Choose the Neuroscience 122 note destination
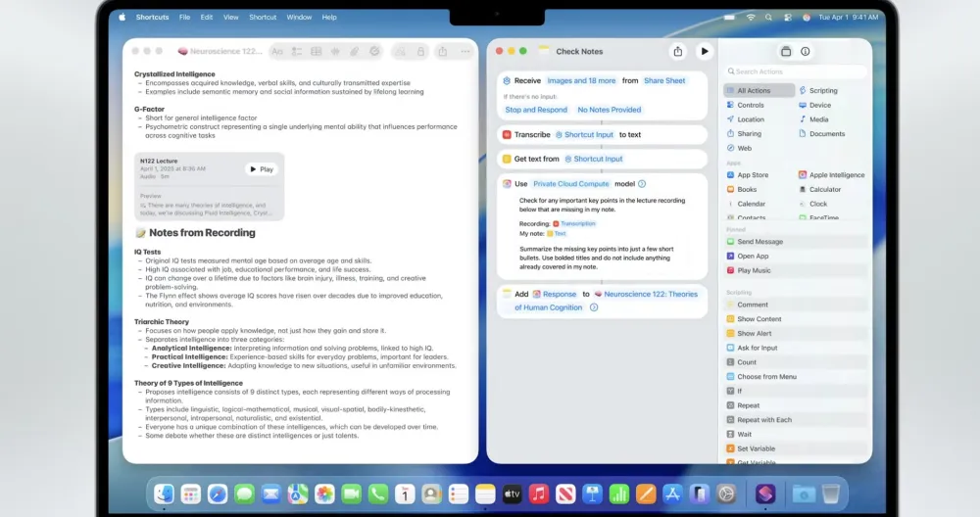 [x=607, y=301]
